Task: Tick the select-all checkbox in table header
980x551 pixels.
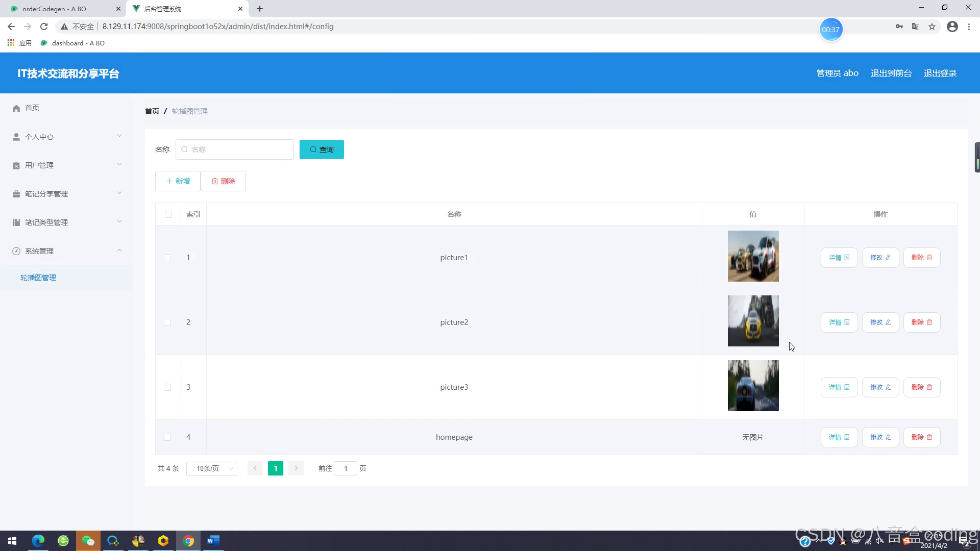Action: tap(168, 214)
